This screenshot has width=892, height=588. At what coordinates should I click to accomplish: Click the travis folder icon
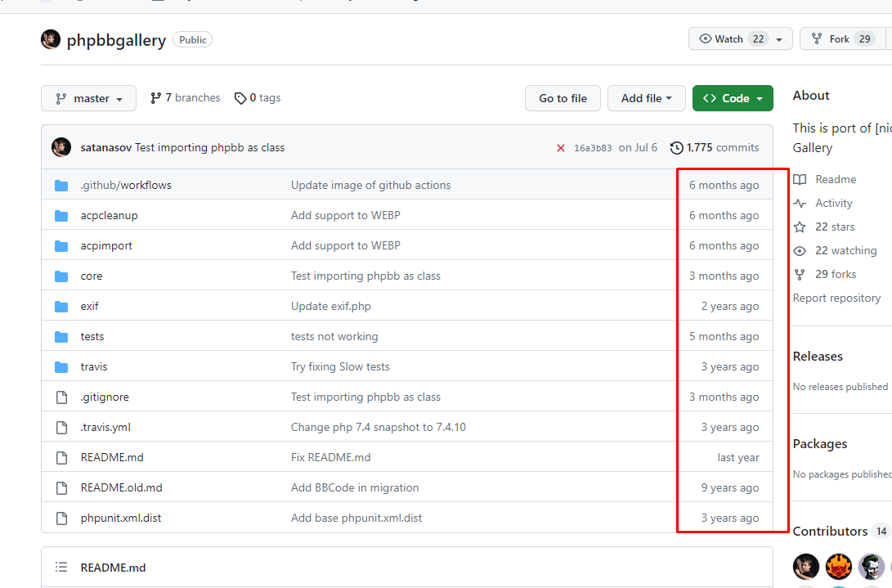click(x=61, y=366)
